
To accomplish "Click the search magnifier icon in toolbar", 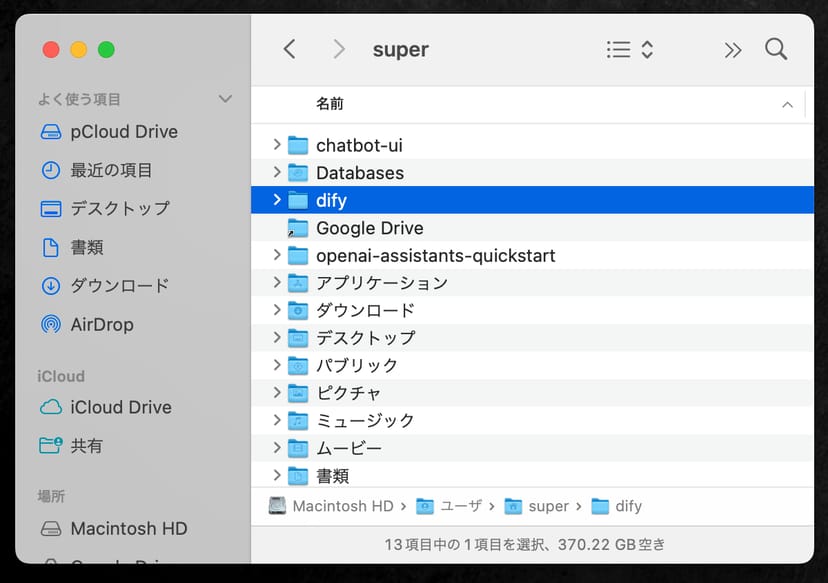I will [x=776, y=50].
